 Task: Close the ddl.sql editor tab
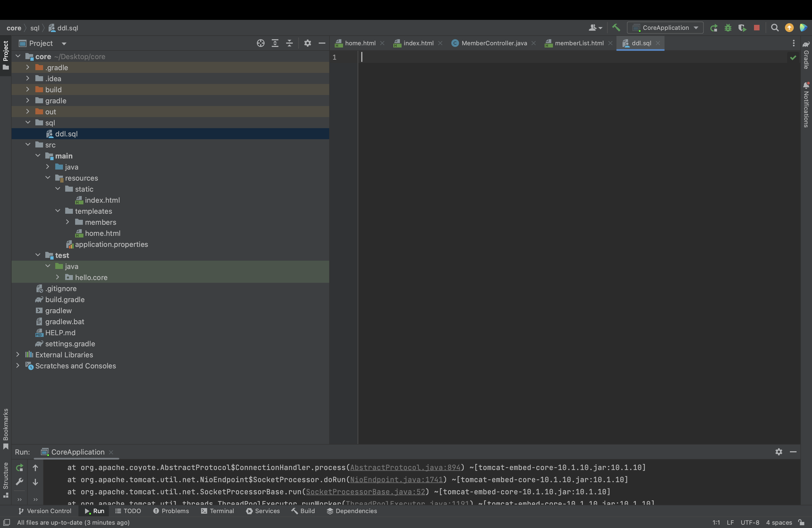658,43
